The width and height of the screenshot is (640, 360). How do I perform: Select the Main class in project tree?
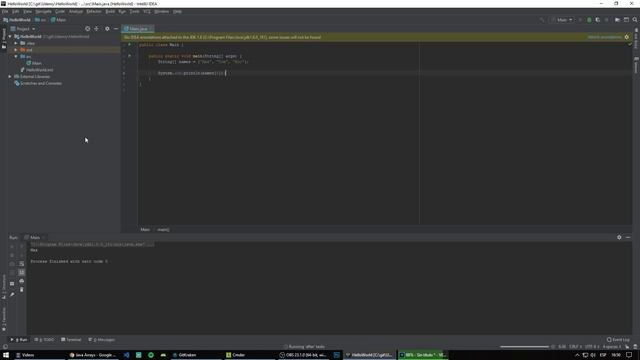pos(34,63)
